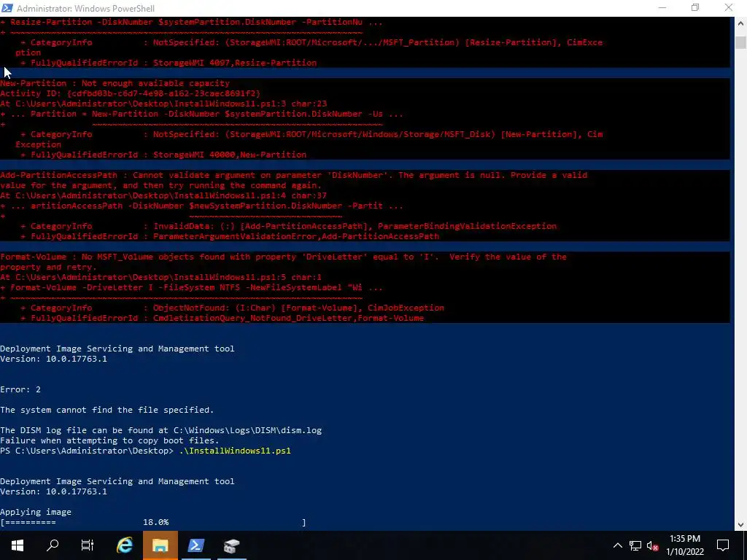Image resolution: width=747 pixels, height=560 pixels.
Task: Show hidden tray icons chevron
Action: coord(617,545)
